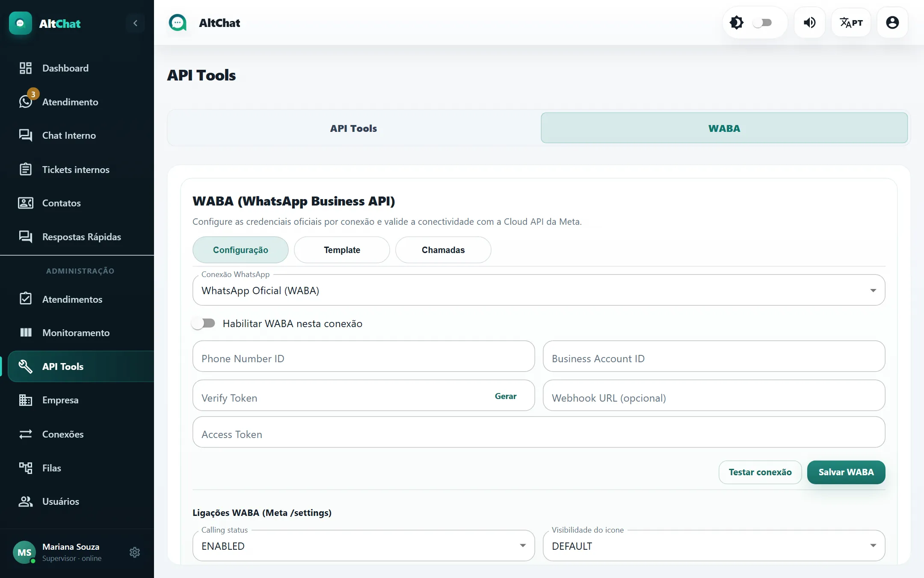The image size is (924, 578).
Task: Select the Configuração sub-tab
Action: coord(240,250)
